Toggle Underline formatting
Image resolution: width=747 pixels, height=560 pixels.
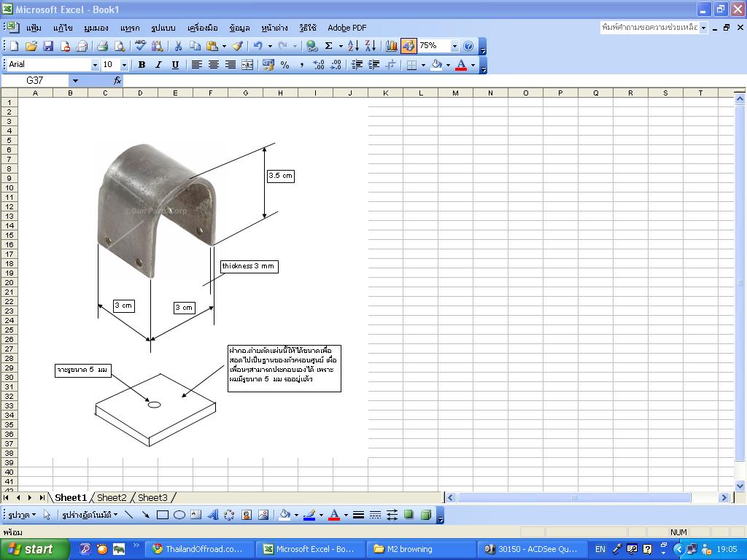click(x=175, y=65)
